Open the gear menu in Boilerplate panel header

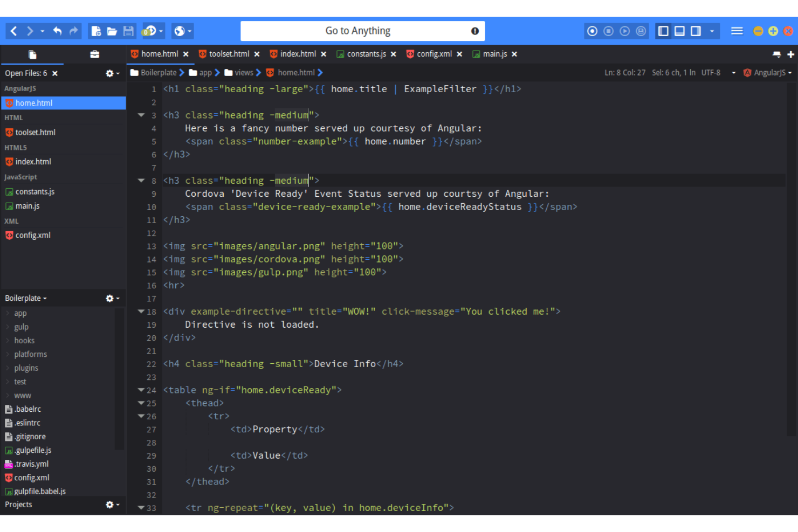pos(112,298)
